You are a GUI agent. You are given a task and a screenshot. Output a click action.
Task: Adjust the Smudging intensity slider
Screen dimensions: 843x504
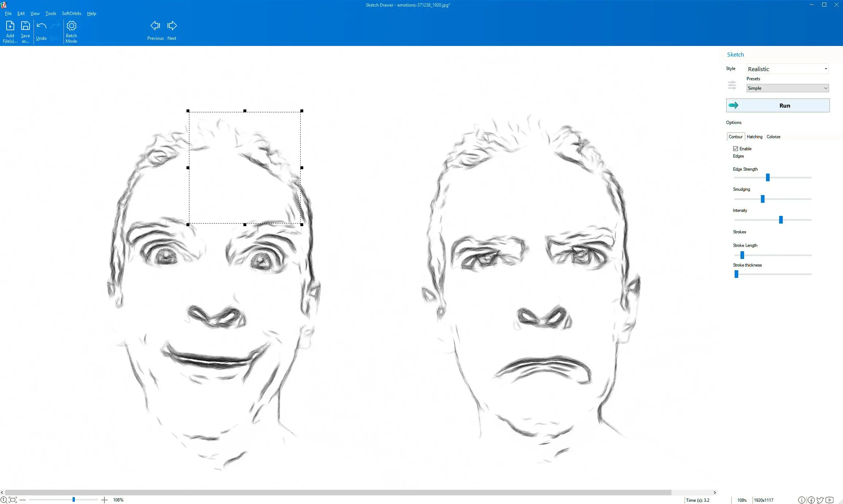tap(762, 199)
